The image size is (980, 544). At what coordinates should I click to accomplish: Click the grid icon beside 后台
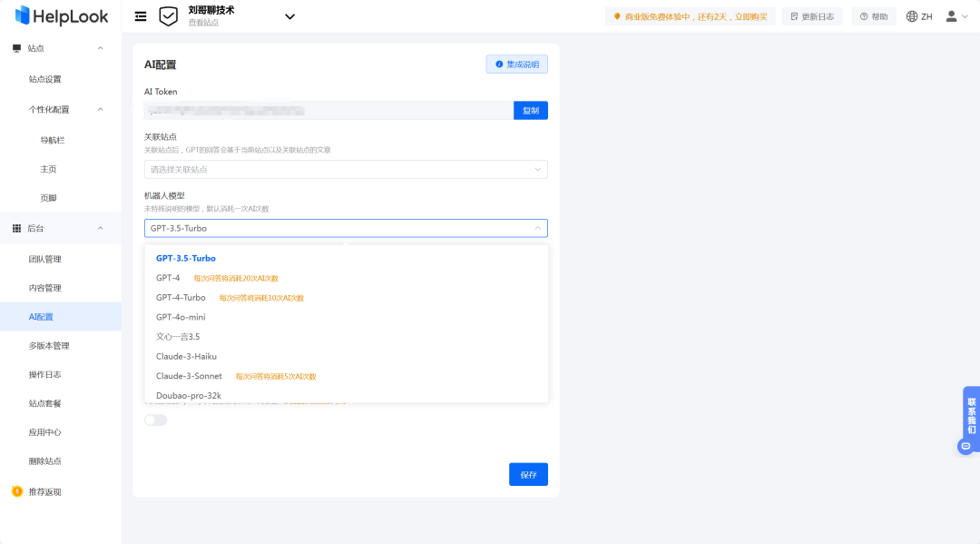point(17,228)
